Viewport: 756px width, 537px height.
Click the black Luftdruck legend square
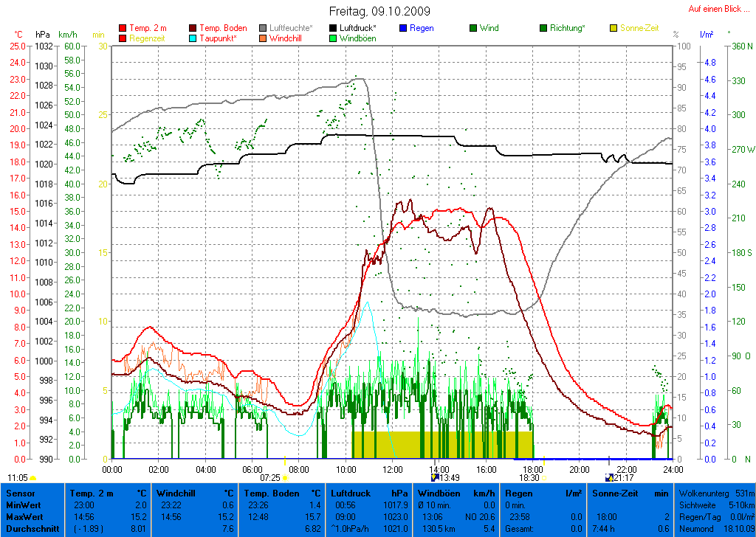(x=333, y=28)
